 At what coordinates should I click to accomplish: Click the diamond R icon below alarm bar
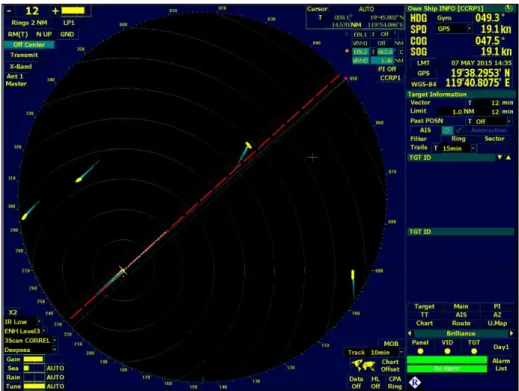click(x=415, y=382)
